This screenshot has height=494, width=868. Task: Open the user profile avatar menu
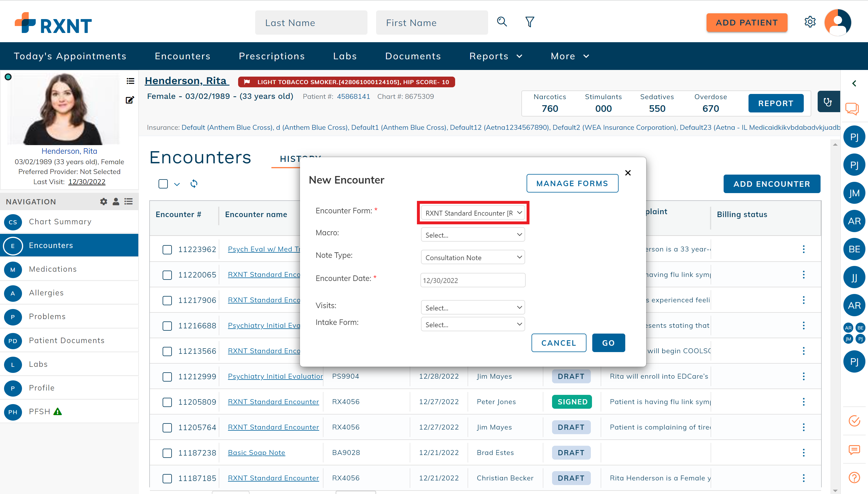click(837, 22)
